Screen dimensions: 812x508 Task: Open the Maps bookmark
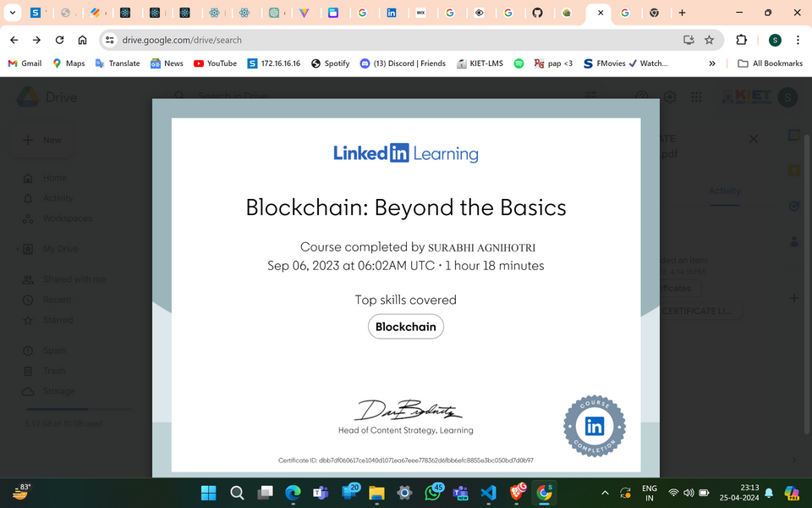(69, 63)
